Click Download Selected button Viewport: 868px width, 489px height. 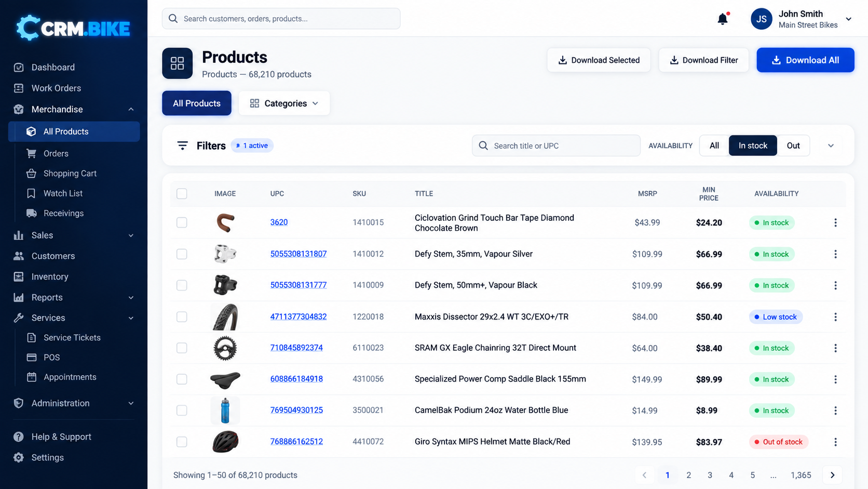[599, 60]
